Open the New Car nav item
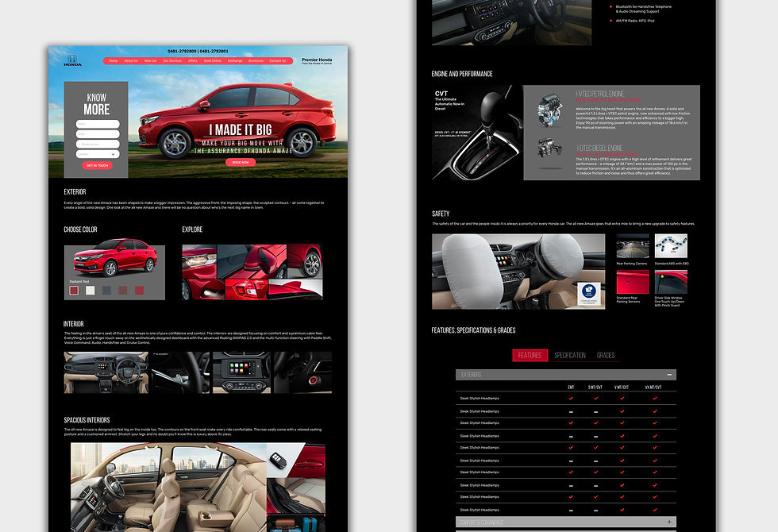Viewport: 778px width, 532px height. (150, 61)
